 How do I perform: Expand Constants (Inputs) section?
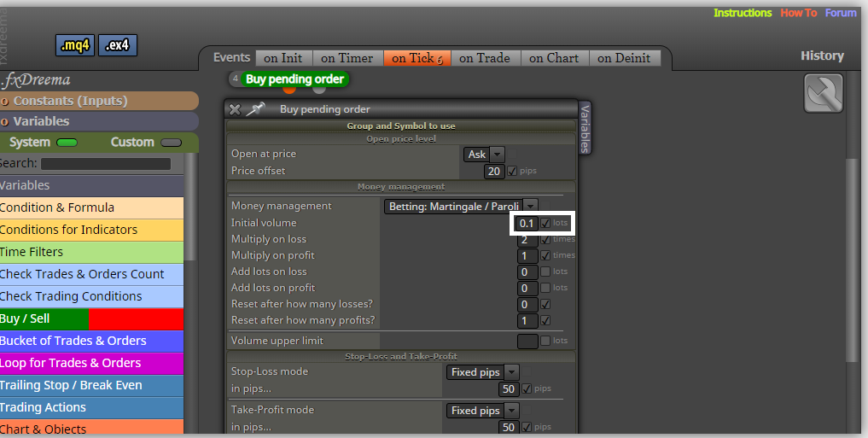pos(98,101)
